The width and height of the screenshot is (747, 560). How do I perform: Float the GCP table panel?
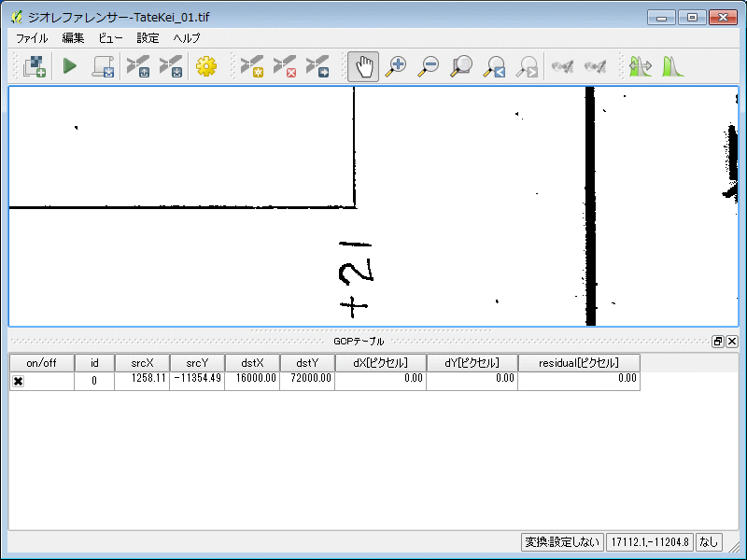(x=718, y=342)
